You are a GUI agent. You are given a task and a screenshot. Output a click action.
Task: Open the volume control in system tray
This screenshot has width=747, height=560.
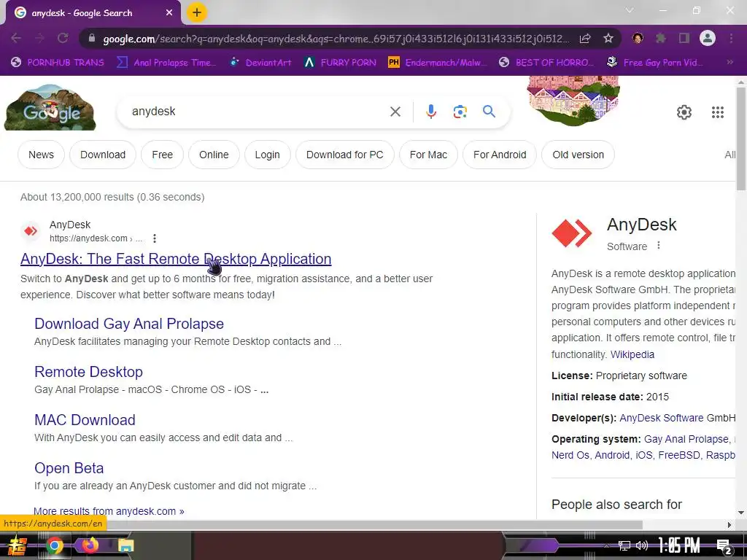pos(642,545)
